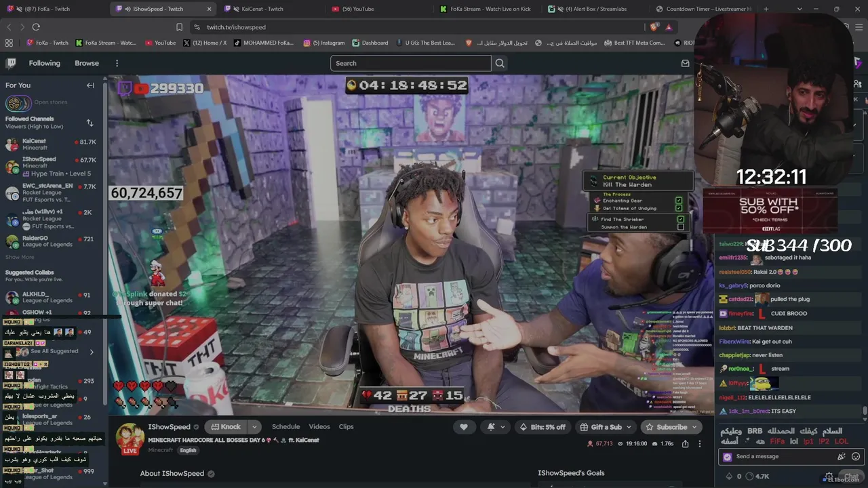Click the browser address bar URL
This screenshot has height=488, width=868.
(x=236, y=27)
